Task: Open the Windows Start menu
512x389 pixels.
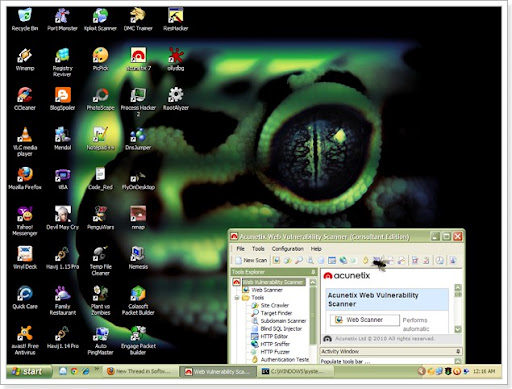Action: [29, 371]
